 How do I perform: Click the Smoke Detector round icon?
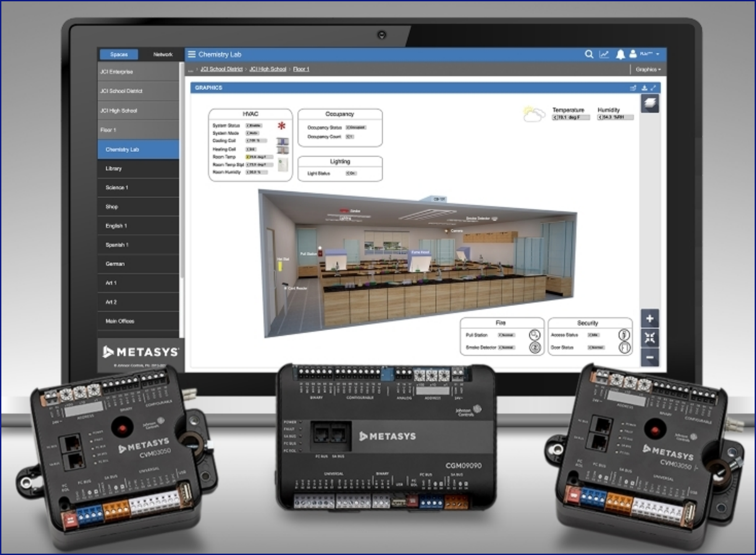click(535, 348)
